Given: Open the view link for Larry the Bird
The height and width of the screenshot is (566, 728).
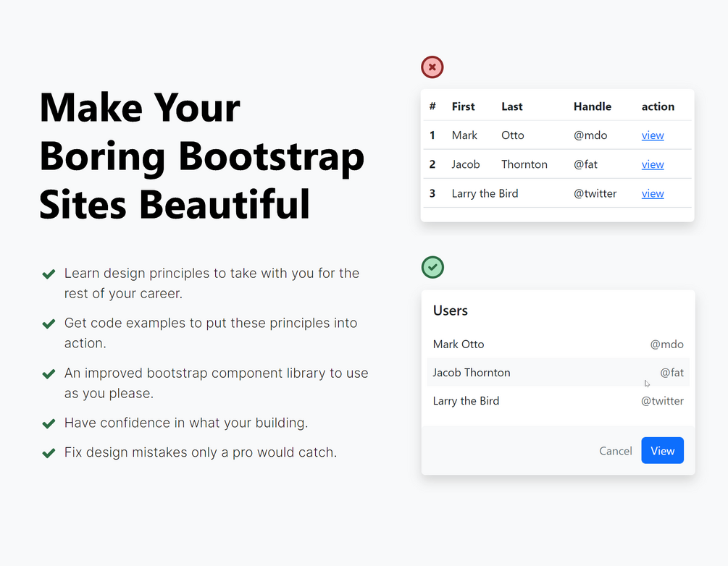Looking at the screenshot, I should [653, 193].
